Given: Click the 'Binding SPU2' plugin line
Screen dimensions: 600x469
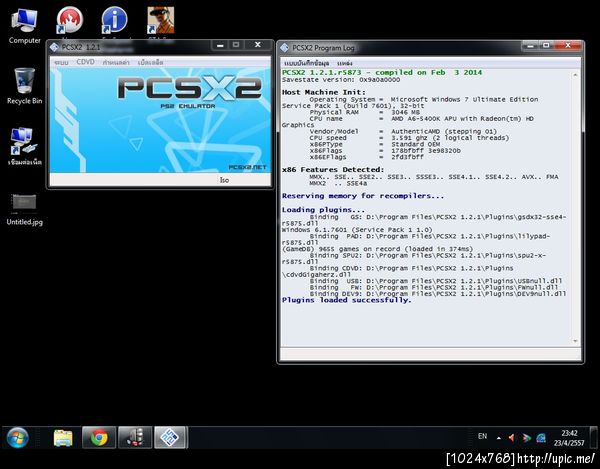Looking at the screenshot, I should click(x=427, y=255).
